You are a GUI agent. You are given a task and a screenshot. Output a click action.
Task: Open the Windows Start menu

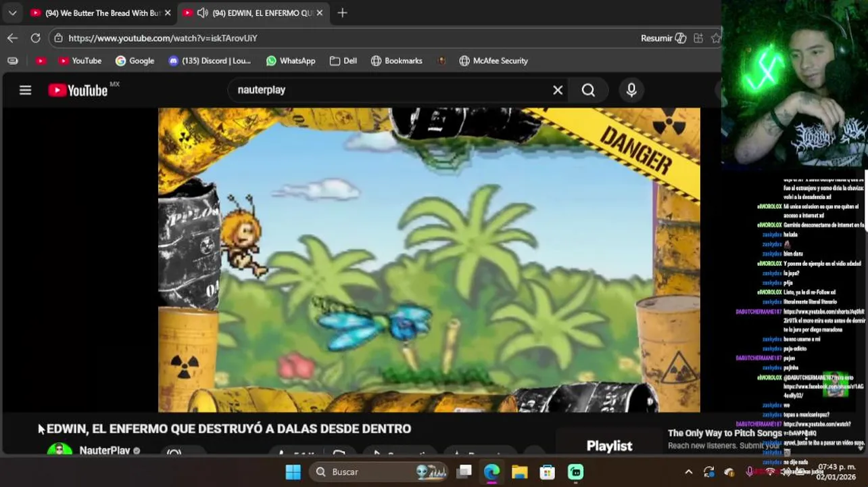pyautogui.click(x=293, y=471)
